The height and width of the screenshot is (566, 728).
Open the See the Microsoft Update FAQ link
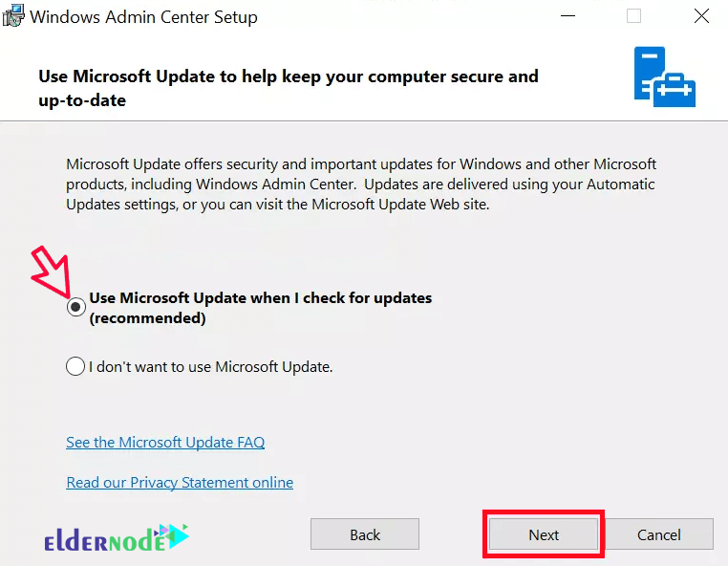[165, 443]
